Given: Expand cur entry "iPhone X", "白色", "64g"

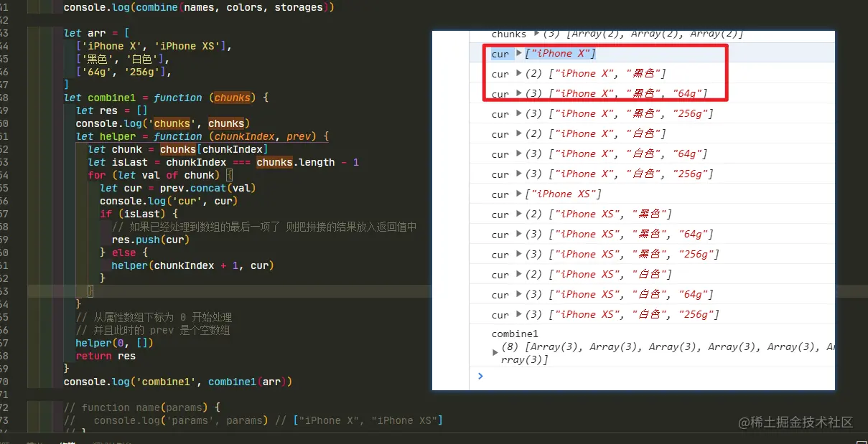Looking at the screenshot, I should click(518, 154).
